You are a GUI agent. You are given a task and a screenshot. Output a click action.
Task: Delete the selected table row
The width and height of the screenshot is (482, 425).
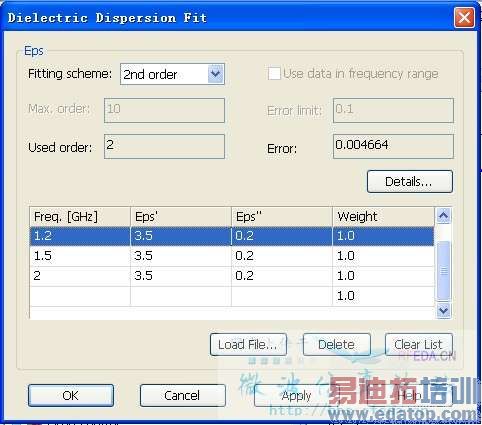coord(336,344)
